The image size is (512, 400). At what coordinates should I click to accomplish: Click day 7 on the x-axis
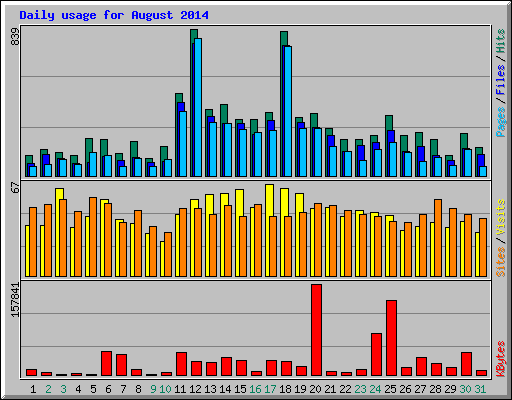tap(123, 389)
